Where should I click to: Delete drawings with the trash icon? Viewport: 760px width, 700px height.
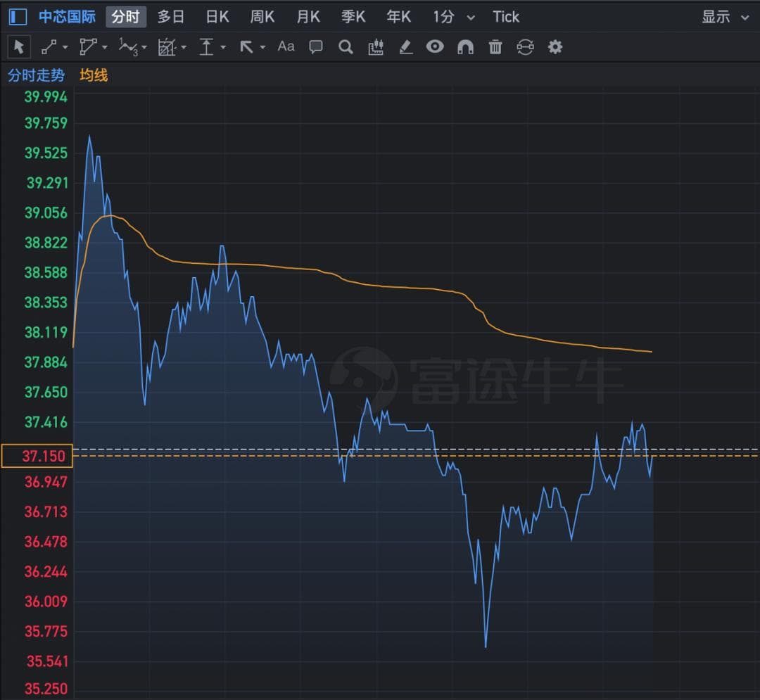coord(495,47)
